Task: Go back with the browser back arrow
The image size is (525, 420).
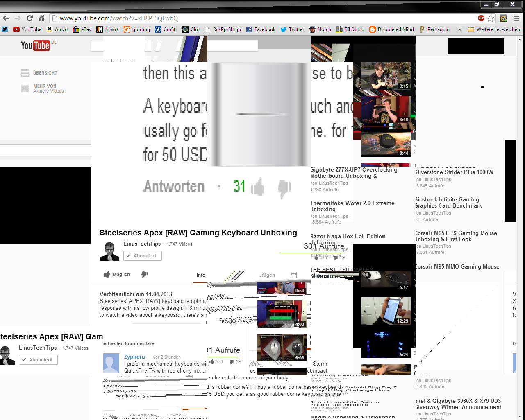Action: [6, 18]
